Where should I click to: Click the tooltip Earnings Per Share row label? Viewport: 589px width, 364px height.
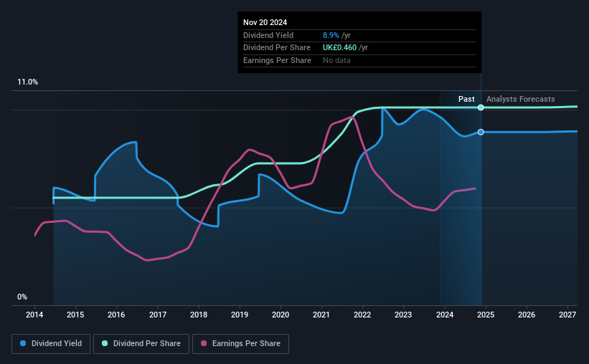click(x=277, y=60)
